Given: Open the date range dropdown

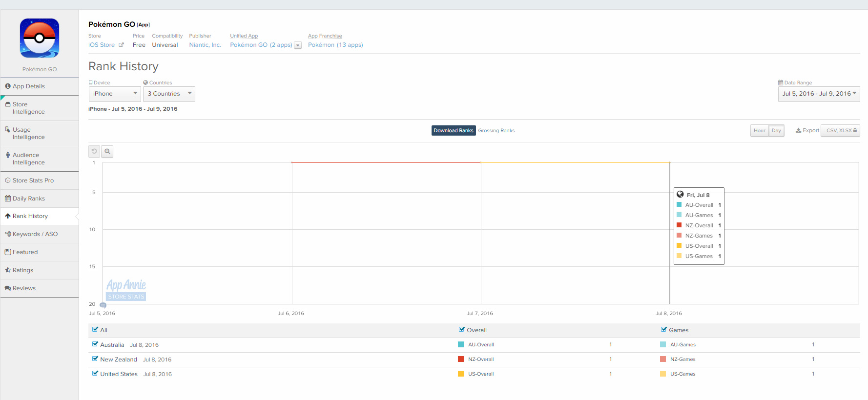Looking at the screenshot, I should point(819,94).
